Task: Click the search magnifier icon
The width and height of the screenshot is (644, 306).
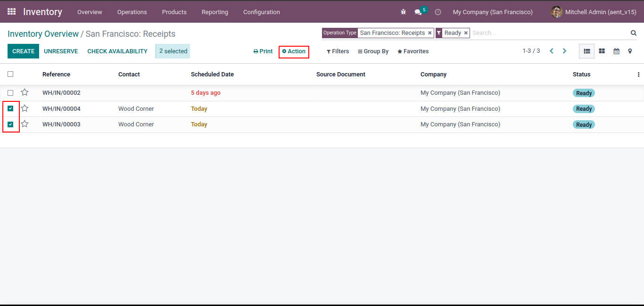Action: point(634,33)
